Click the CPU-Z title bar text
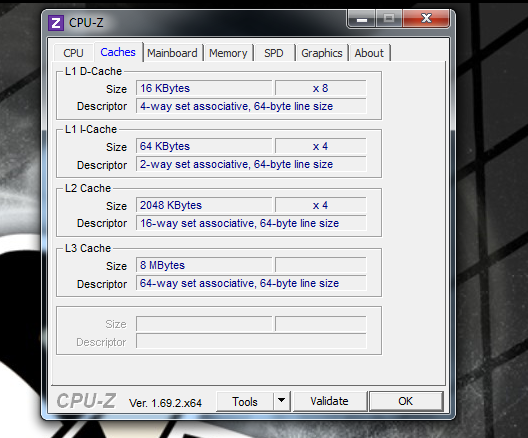The height and width of the screenshot is (438, 528). [86, 23]
